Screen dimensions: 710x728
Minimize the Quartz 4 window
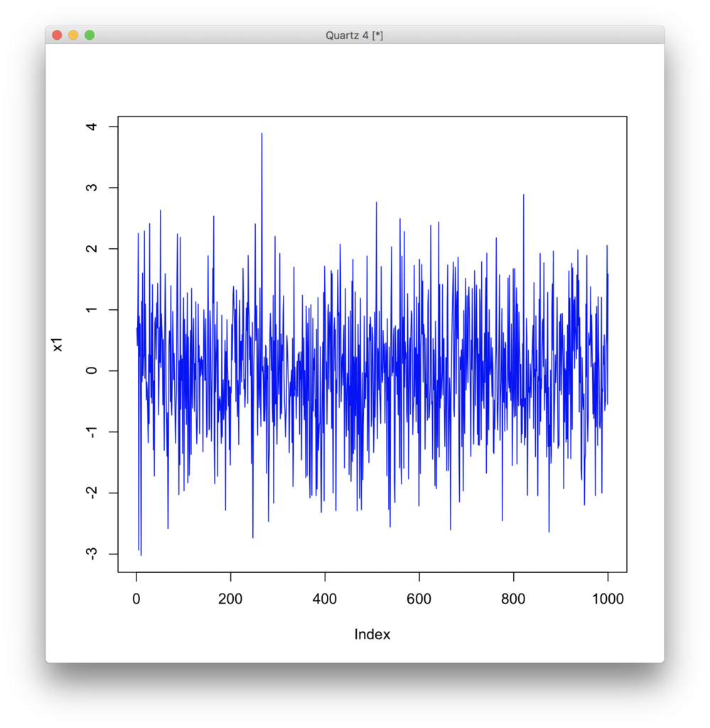(73, 36)
